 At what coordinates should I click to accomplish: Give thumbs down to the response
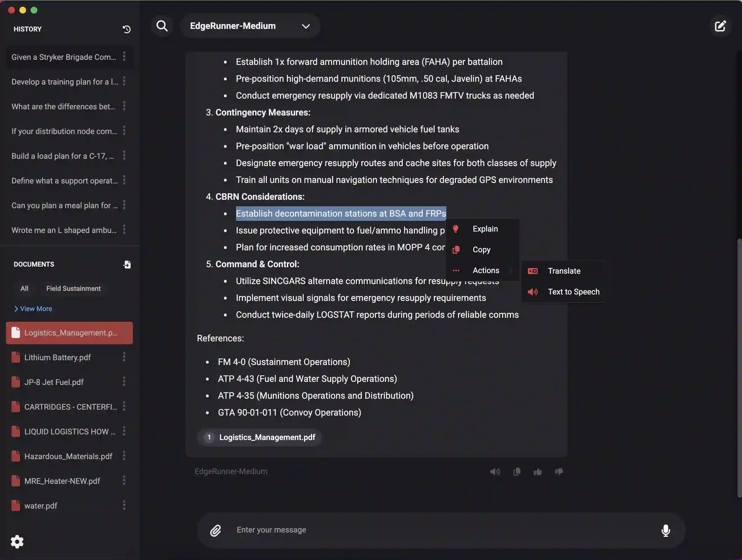click(x=559, y=471)
